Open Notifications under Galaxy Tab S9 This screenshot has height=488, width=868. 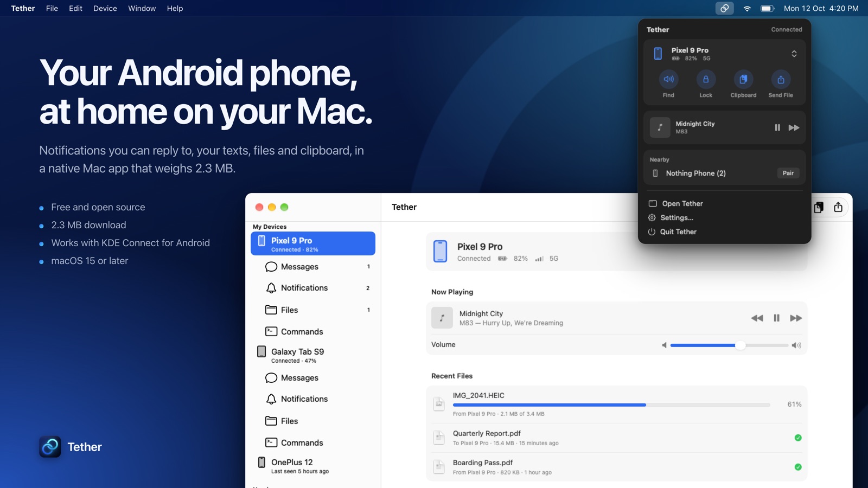click(x=313, y=399)
